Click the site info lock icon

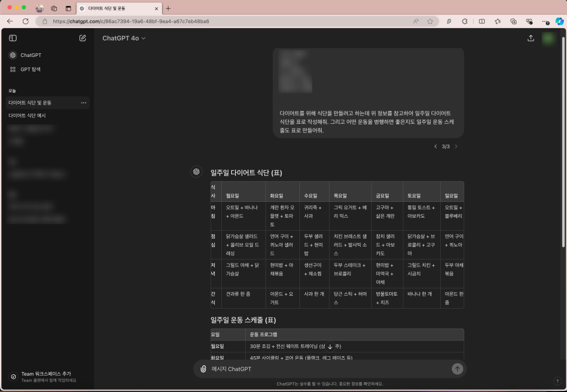[45, 21]
